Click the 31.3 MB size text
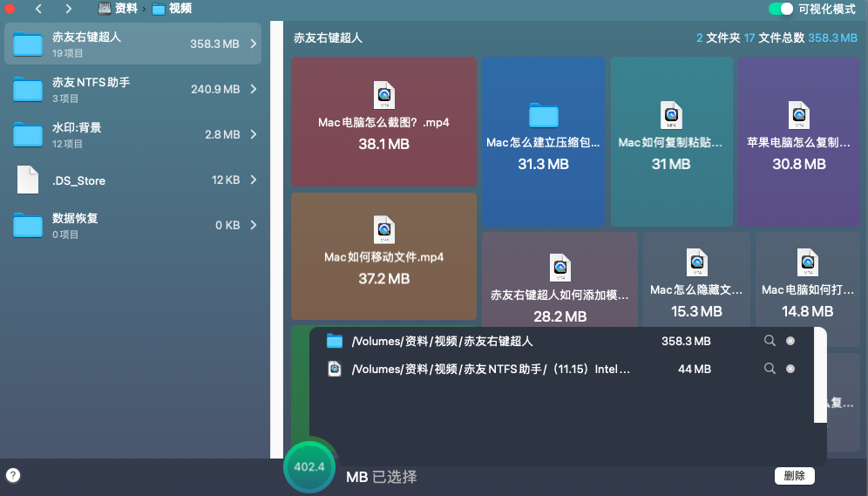Viewport: 868px width, 496px height. [x=543, y=164]
